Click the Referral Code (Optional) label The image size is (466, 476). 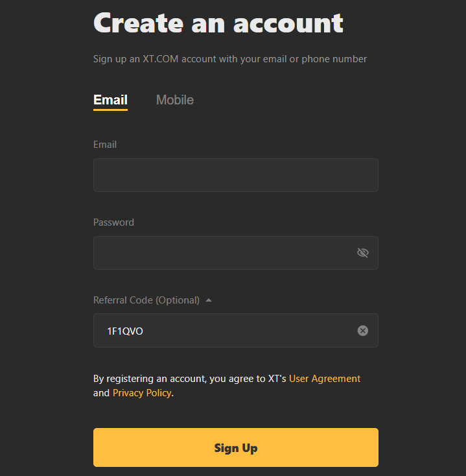(x=146, y=300)
